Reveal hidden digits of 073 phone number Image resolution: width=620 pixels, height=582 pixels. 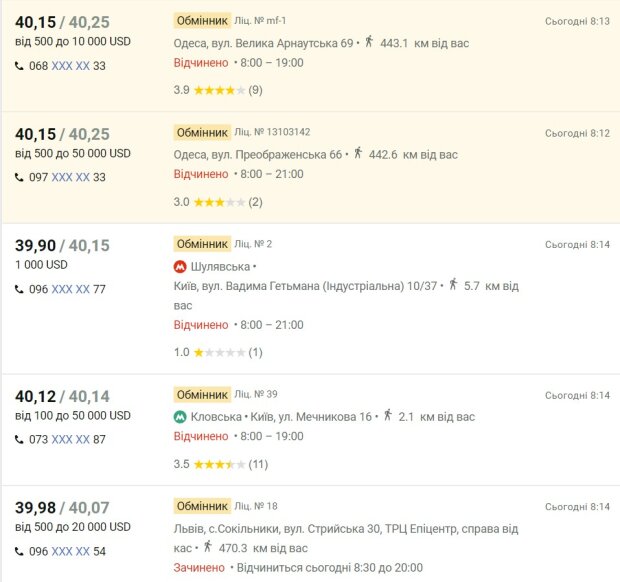pyautogui.click(x=70, y=439)
